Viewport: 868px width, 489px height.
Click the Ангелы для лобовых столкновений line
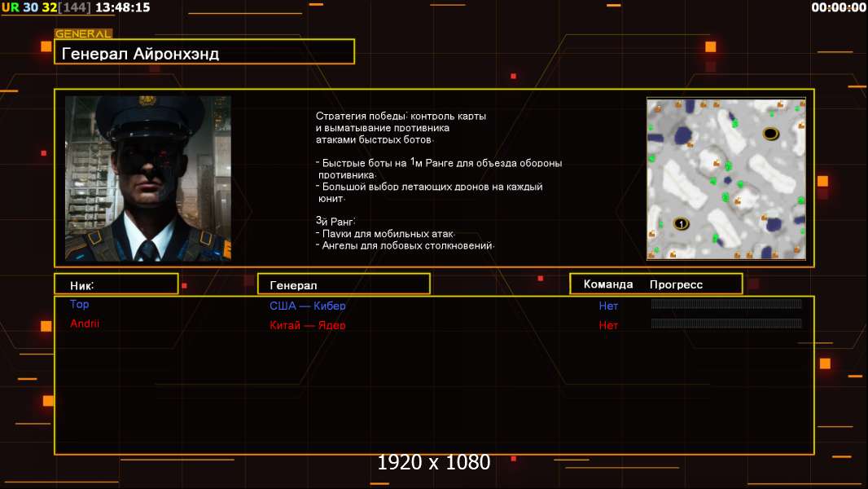click(x=406, y=245)
